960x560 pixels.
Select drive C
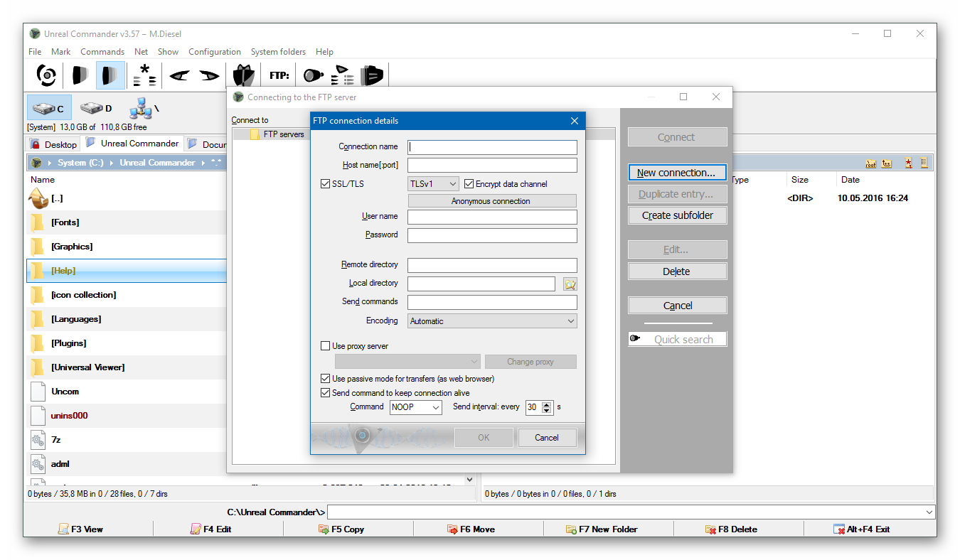[x=50, y=108]
